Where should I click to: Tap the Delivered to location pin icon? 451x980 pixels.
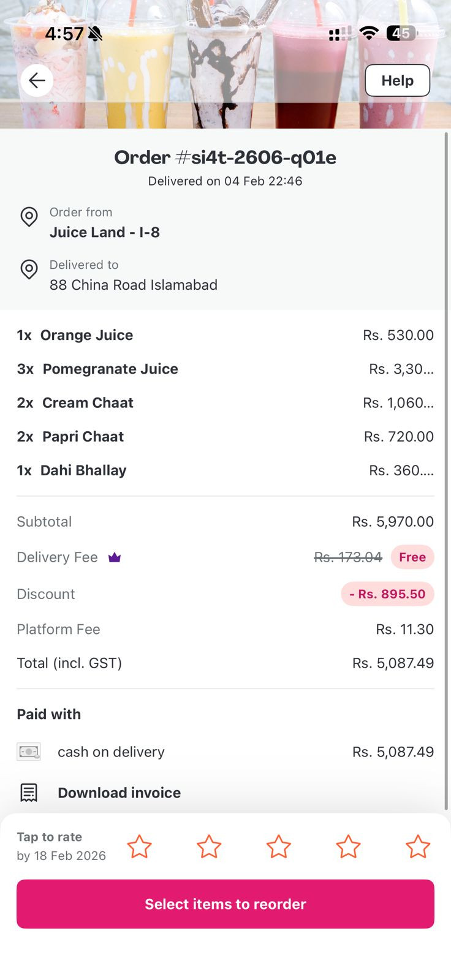pyautogui.click(x=29, y=269)
